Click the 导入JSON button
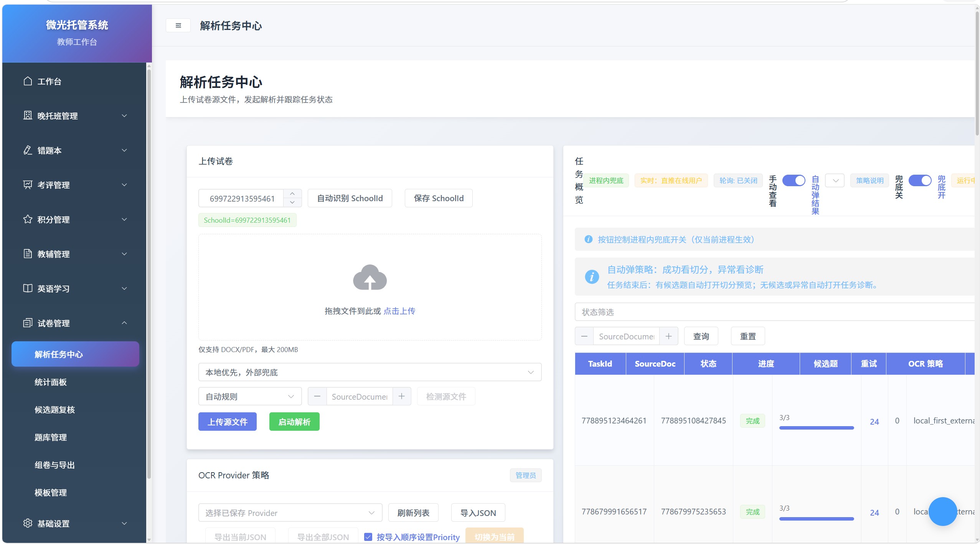Image resolution: width=980 pixels, height=544 pixels. (478, 513)
